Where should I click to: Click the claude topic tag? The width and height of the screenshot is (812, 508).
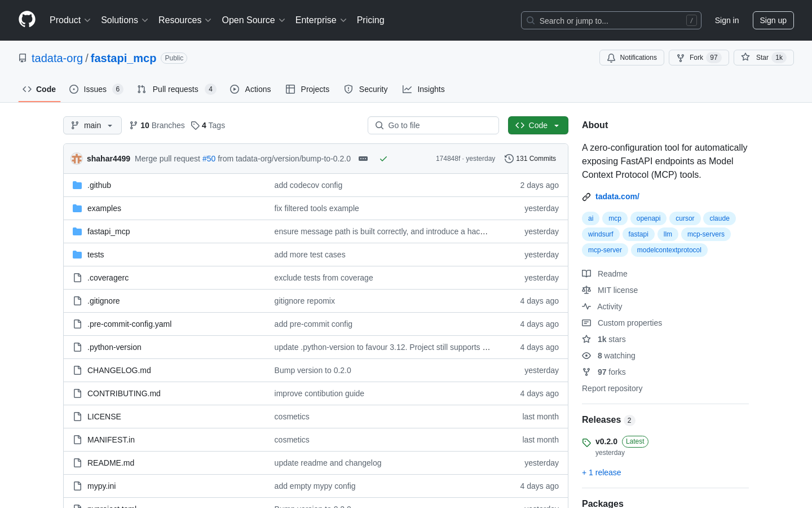tap(720, 218)
